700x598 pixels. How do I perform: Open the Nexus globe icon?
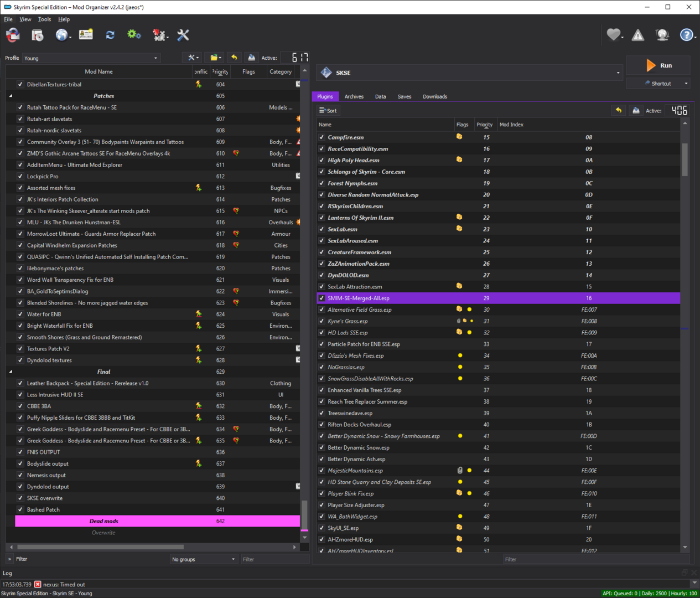tap(62, 35)
